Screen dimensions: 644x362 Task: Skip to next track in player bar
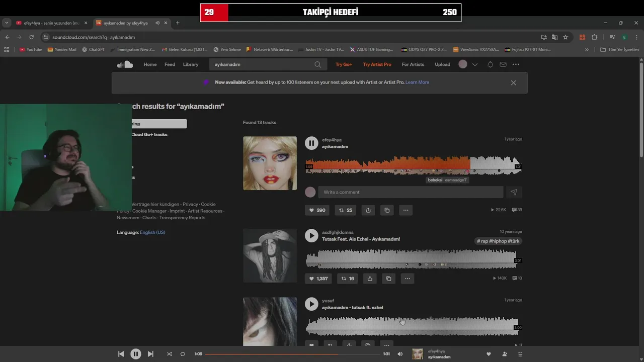coord(150,354)
